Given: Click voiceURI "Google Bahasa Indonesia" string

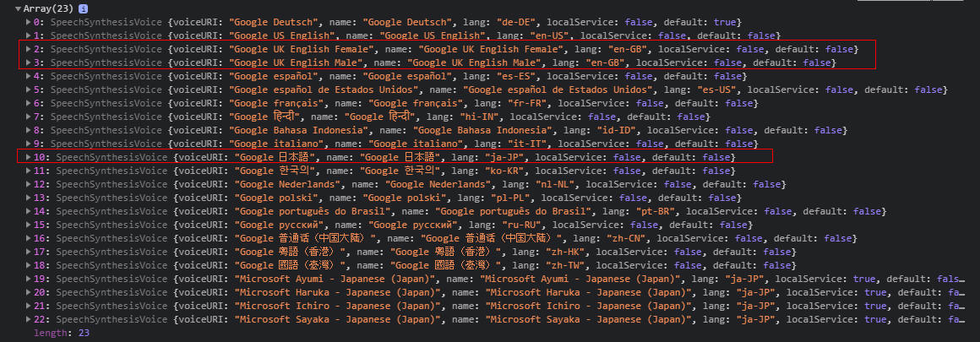Looking at the screenshot, I should point(300,130).
